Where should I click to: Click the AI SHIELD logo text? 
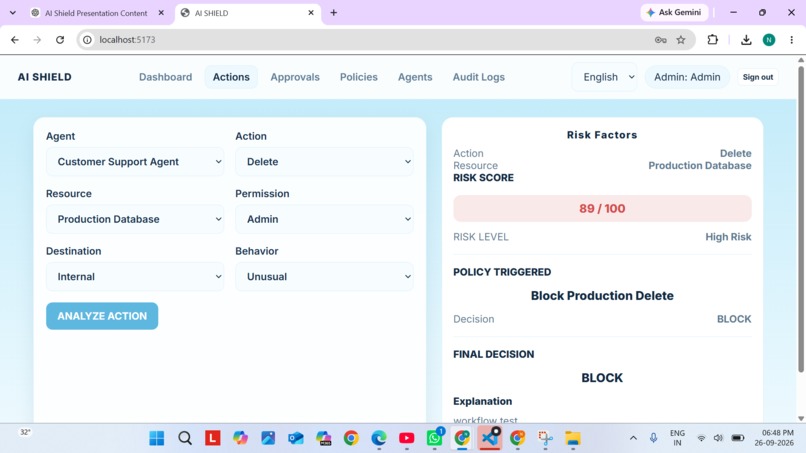[45, 77]
